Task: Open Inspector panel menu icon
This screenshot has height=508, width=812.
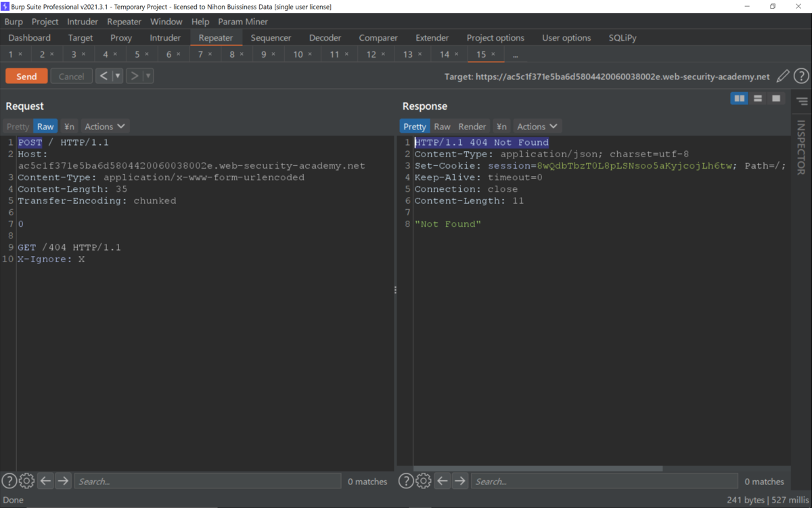Action: pos(802,102)
